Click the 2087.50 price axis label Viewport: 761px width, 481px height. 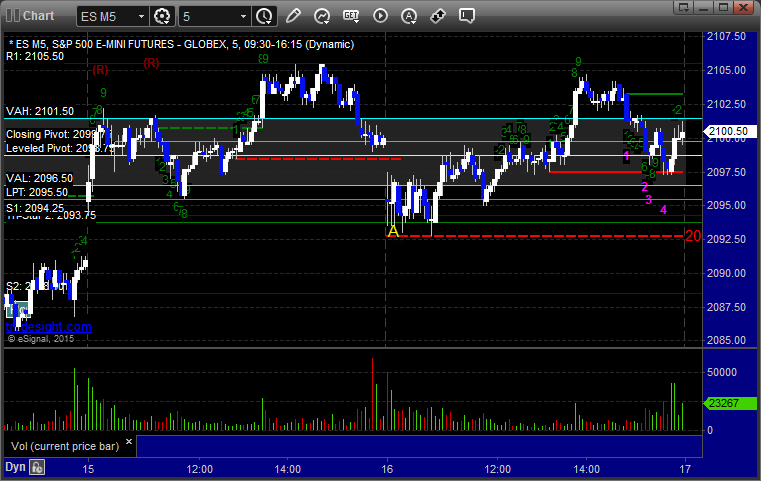coord(727,307)
